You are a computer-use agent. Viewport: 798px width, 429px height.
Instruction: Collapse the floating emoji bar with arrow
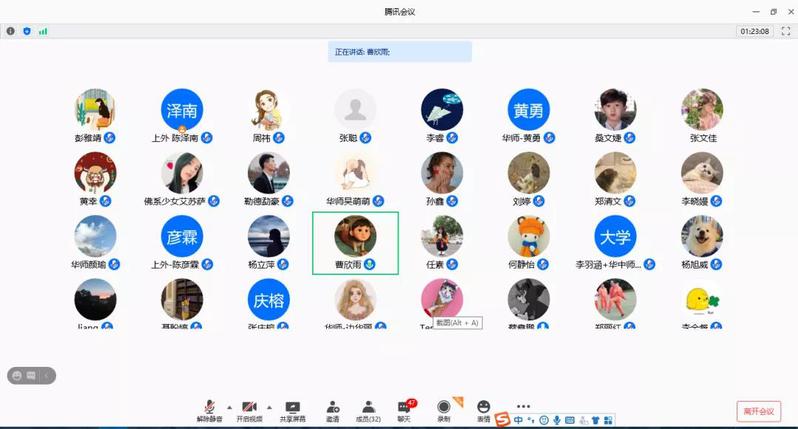pos(47,375)
